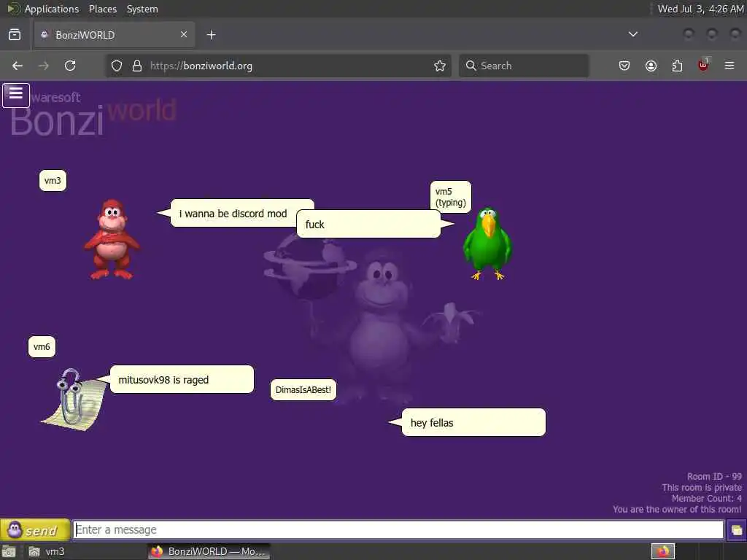Click the vm5 (typing) name tag
747x560 pixels.
coord(451,197)
